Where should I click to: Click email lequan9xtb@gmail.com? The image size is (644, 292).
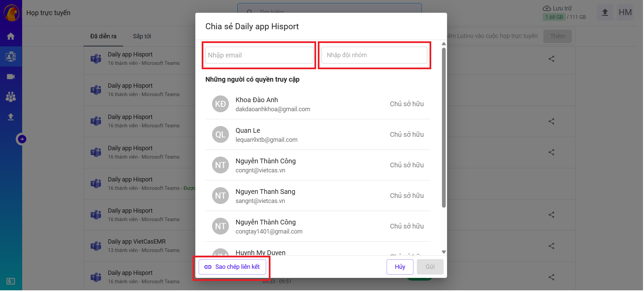pos(266,140)
